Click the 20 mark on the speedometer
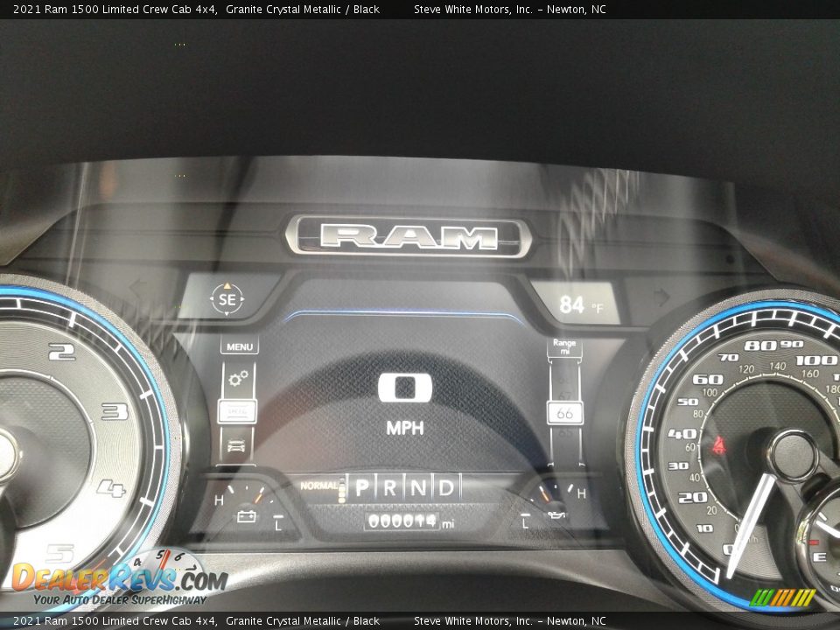Viewport: 840px width, 630px height. coord(693,497)
